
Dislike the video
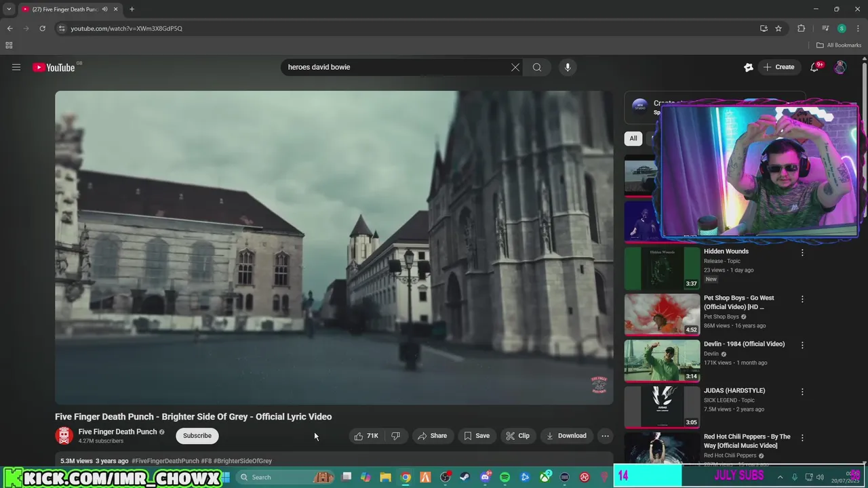pyautogui.click(x=396, y=436)
